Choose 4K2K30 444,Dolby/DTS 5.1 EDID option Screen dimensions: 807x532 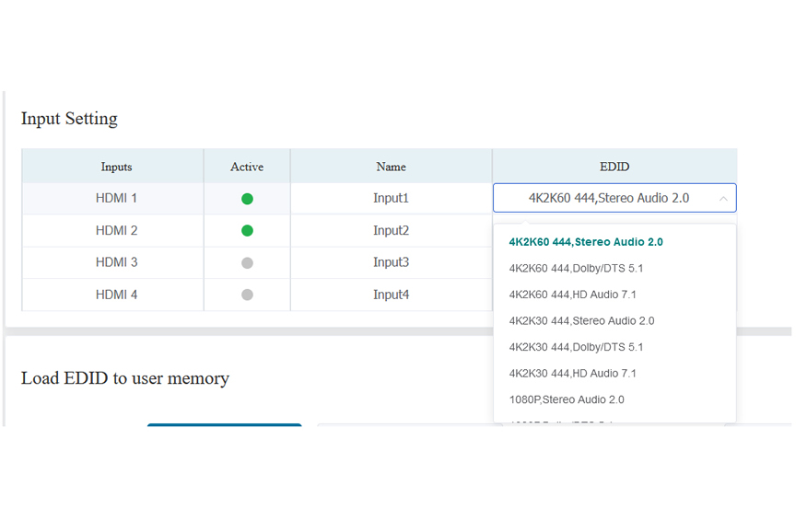tap(576, 347)
